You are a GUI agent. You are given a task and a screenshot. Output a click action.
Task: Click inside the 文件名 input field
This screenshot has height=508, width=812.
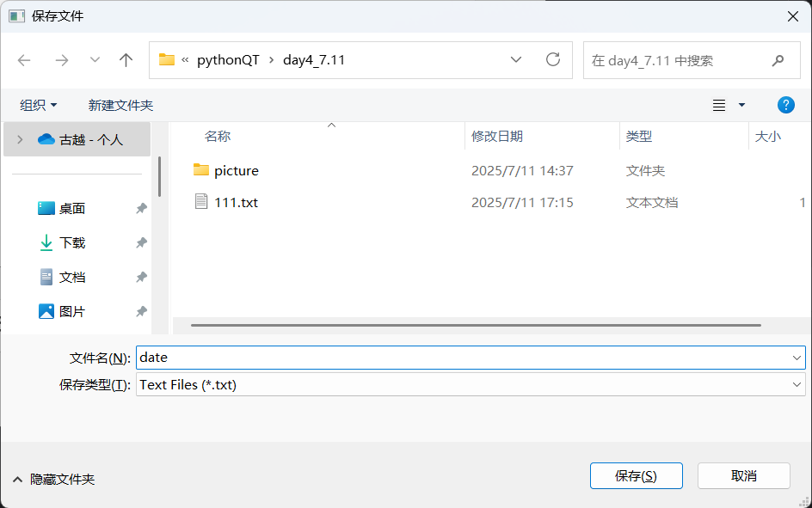pyautogui.click(x=344, y=357)
